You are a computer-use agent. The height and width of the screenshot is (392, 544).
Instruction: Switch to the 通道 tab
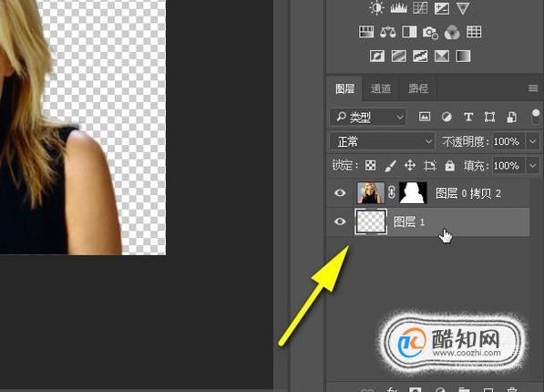click(x=381, y=88)
